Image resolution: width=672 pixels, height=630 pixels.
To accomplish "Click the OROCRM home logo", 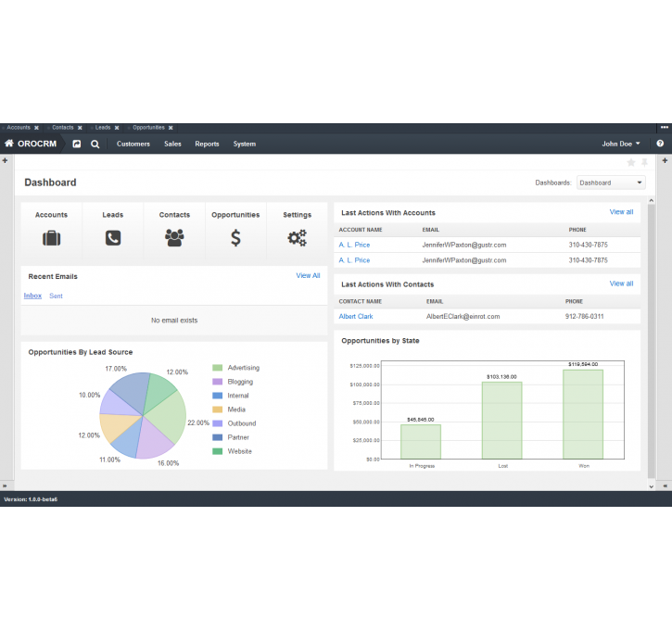I will coord(32,144).
